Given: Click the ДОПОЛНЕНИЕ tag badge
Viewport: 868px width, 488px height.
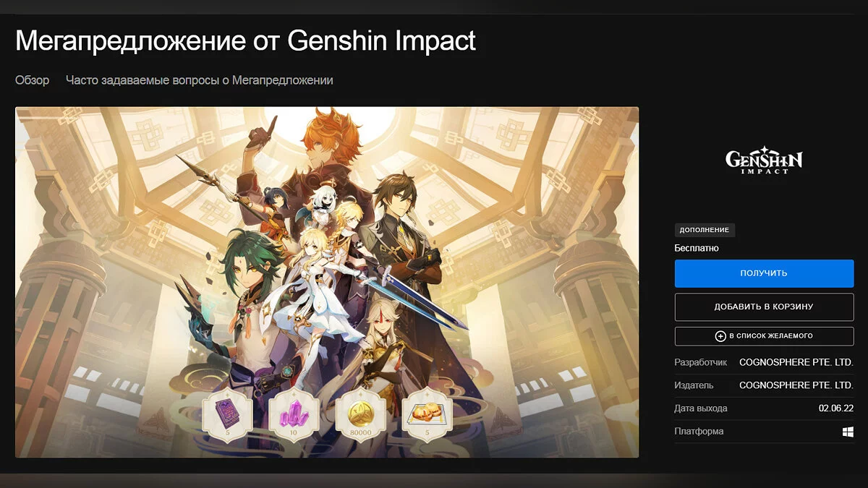Looking at the screenshot, I should 705,231.
